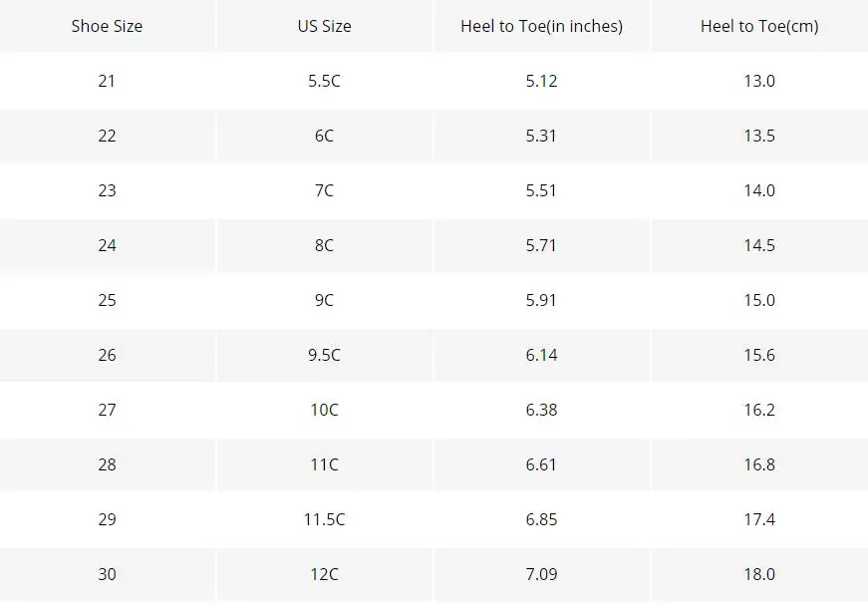
Task: Click the Shoe Size column header
Action: point(107,26)
